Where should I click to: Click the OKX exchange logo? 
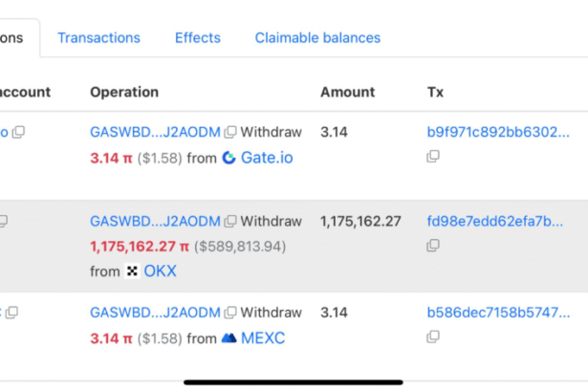[x=132, y=272]
